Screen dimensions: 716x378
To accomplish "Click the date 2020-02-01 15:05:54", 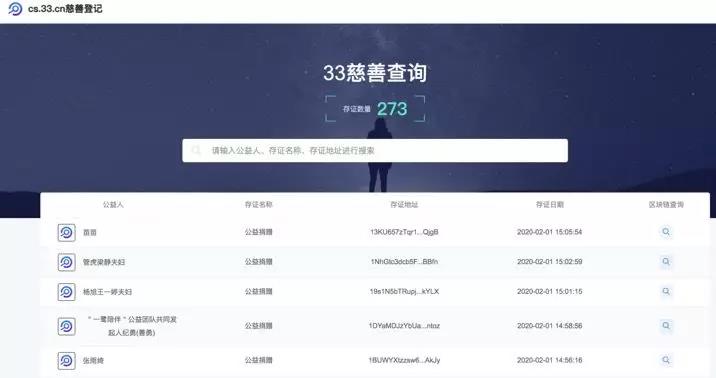I will 550,232.
